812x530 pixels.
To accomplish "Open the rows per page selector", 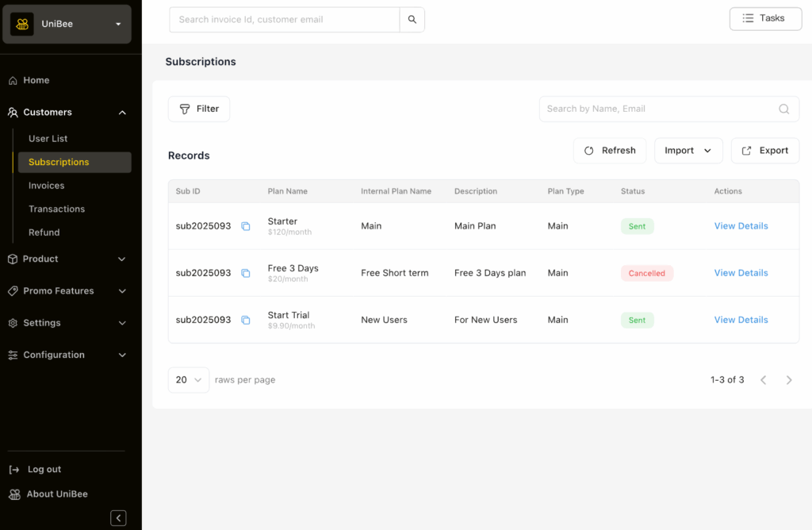I will click(x=188, y=380).
